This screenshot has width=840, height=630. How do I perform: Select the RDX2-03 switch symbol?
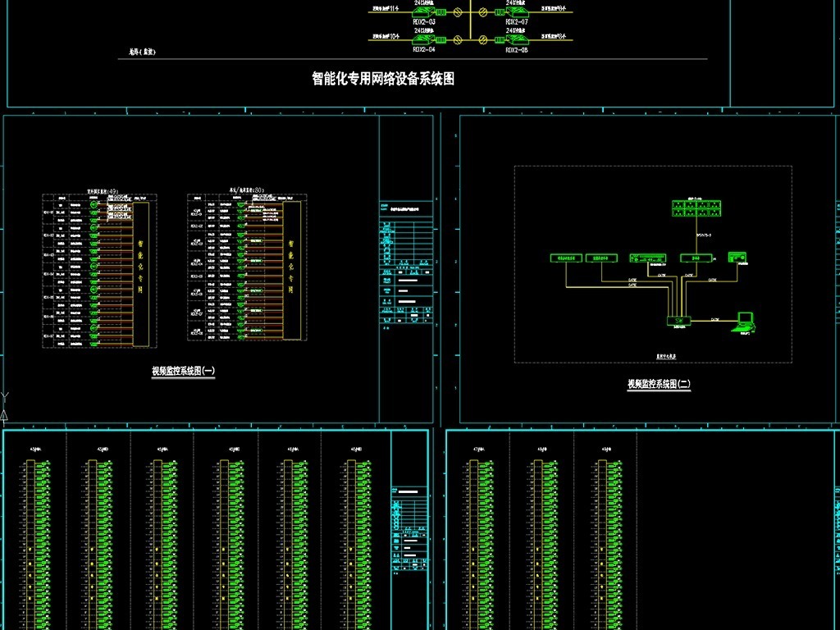[424, 12]
